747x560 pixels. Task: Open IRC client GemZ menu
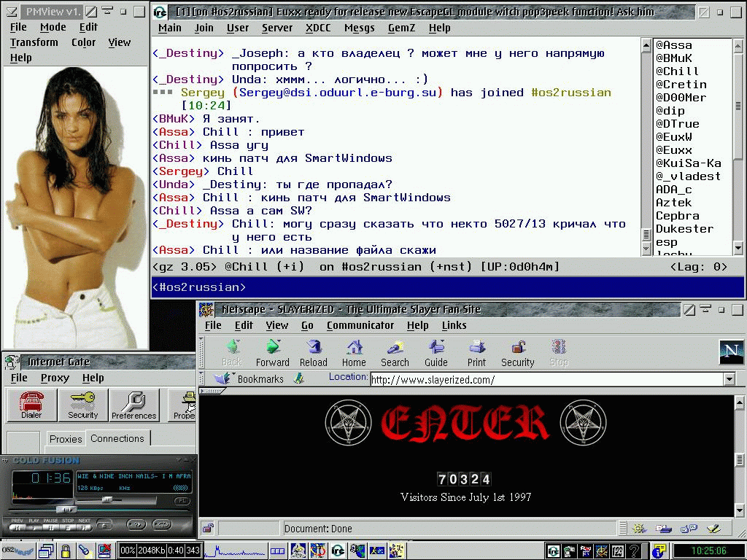click(402, 28)
